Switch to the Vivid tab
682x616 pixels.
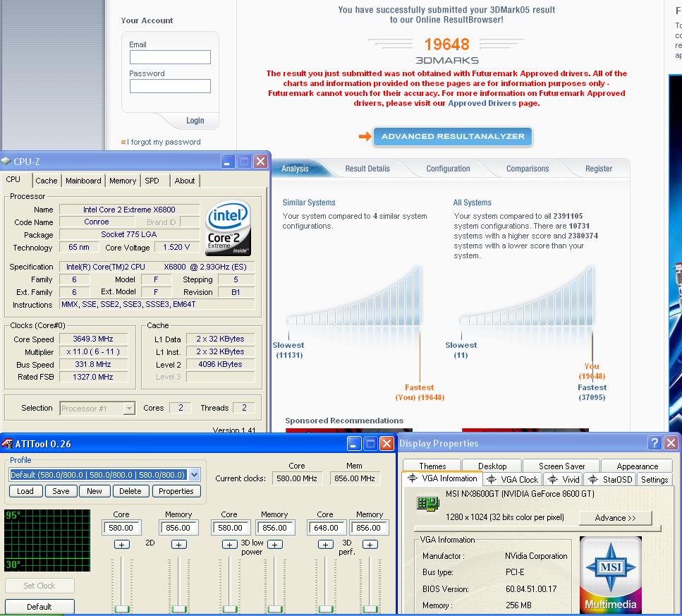[x=564, y=479]
